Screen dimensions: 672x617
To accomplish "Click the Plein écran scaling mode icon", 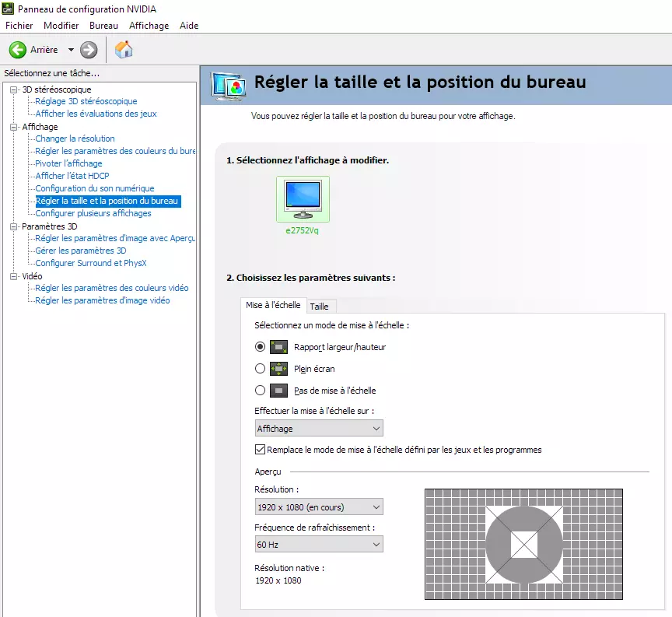I will [x=278, y=369].
